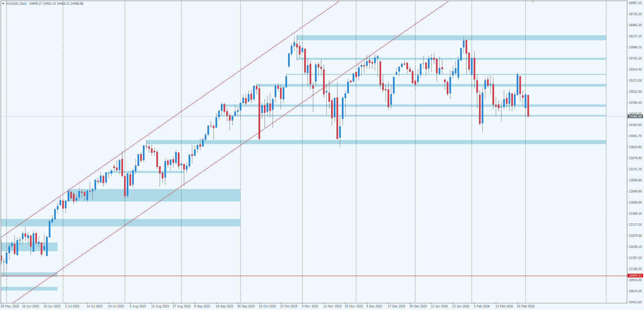This screenshot has height=310, width=644.
Task: Click the grey chart shift triangle marker
Action: pos(532,2)
